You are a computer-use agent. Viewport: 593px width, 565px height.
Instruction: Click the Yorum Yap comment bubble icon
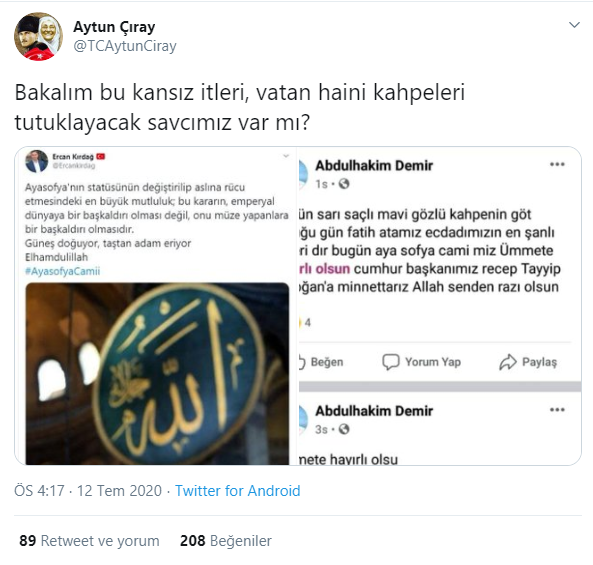(x=391, y=362)
